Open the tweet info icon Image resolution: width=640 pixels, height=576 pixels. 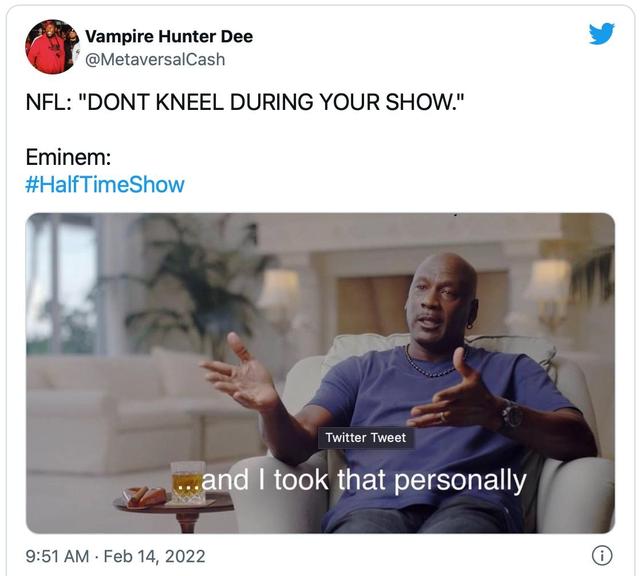click(602, 556)
